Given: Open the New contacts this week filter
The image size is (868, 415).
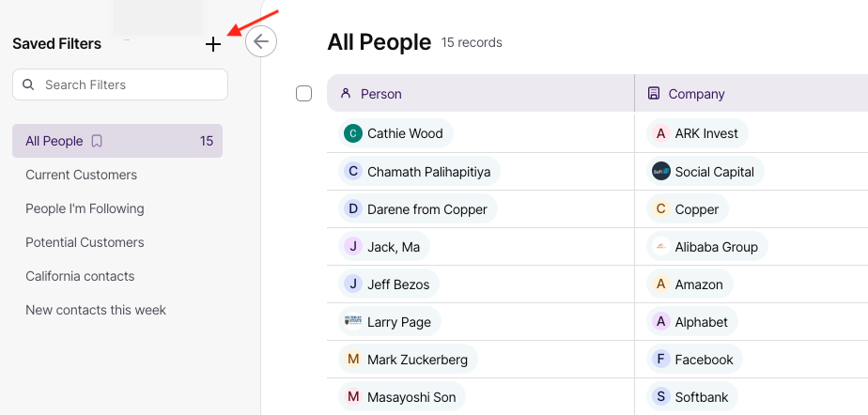Looking at the screenshot, I should click(96, 310).
